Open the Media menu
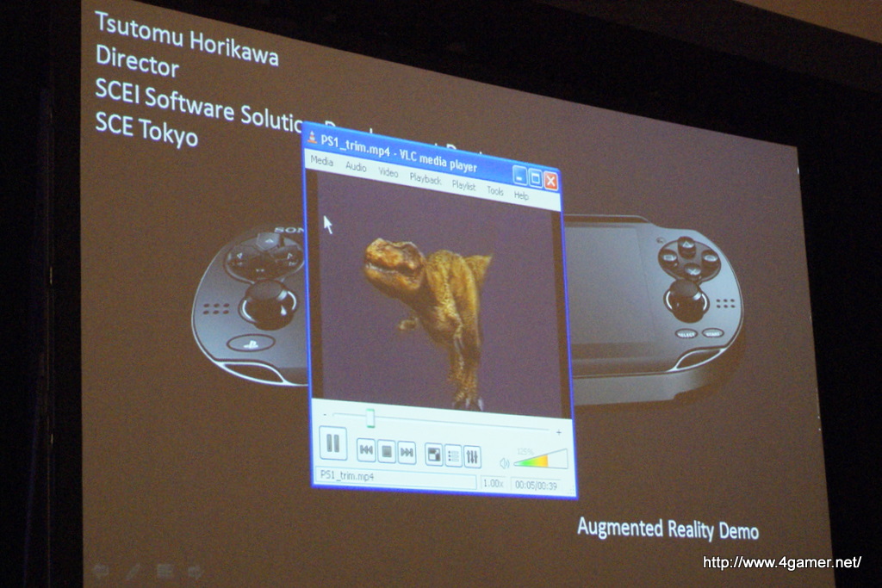 click(322, 161)
